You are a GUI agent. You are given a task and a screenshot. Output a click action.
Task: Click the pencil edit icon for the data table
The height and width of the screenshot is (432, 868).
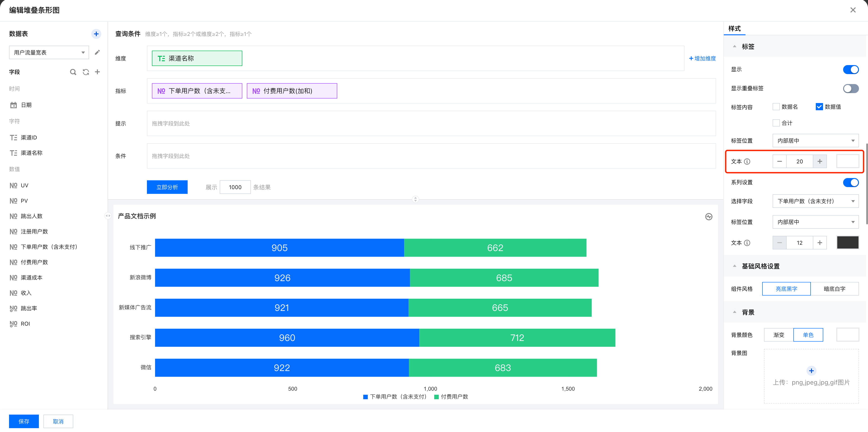(97, 52)
